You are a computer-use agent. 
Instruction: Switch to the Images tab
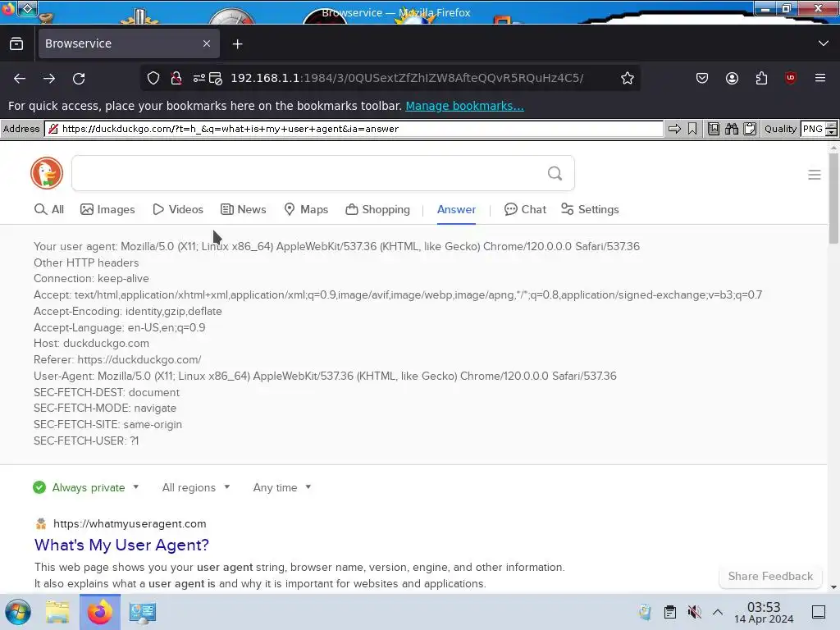[x=107, y=209]
